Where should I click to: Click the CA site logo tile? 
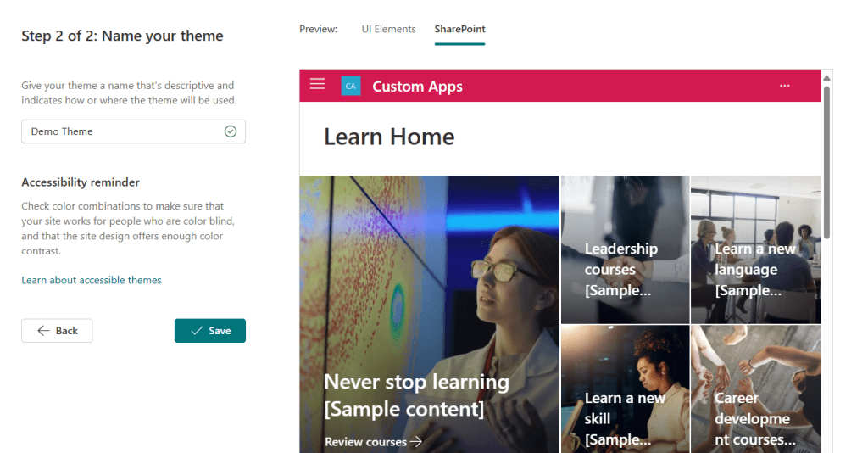(x=350, y=86)
